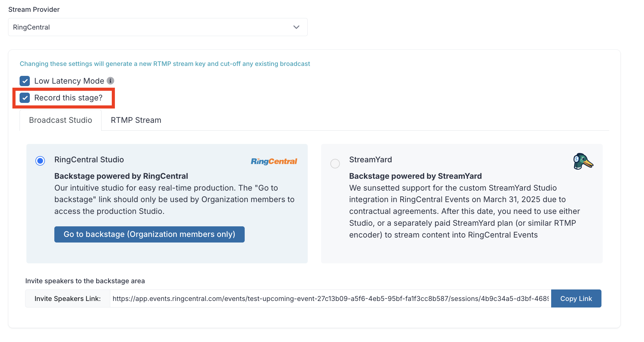Viewport: 644px width, 342px height.
Task: Click the StreamYard card title
Action: click(370, 159)
